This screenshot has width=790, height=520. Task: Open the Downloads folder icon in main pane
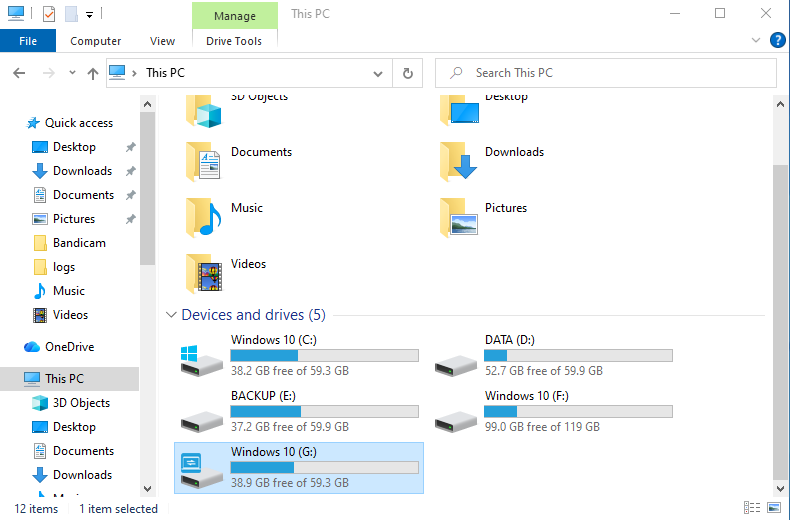(458, 161)
